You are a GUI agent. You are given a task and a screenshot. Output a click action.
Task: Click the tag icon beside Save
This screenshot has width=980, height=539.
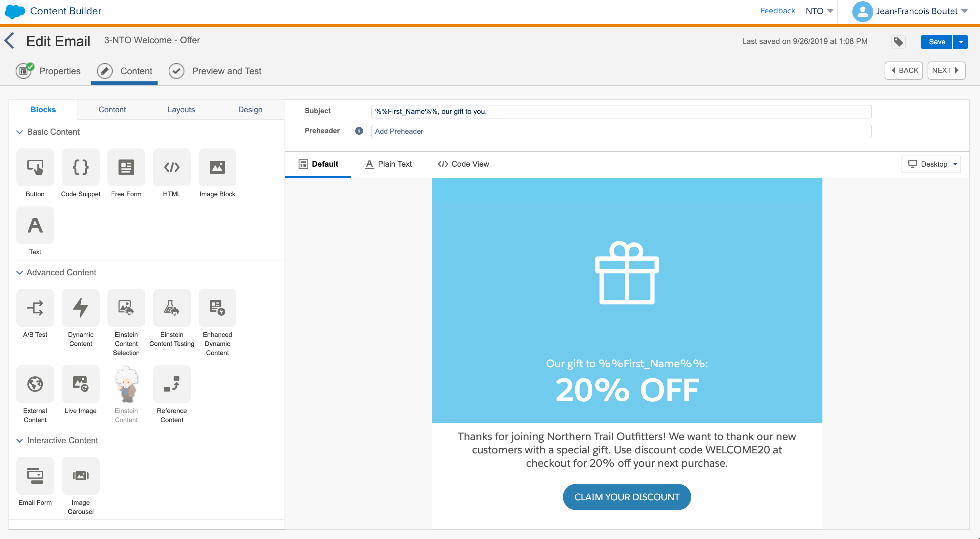(898, 42)
